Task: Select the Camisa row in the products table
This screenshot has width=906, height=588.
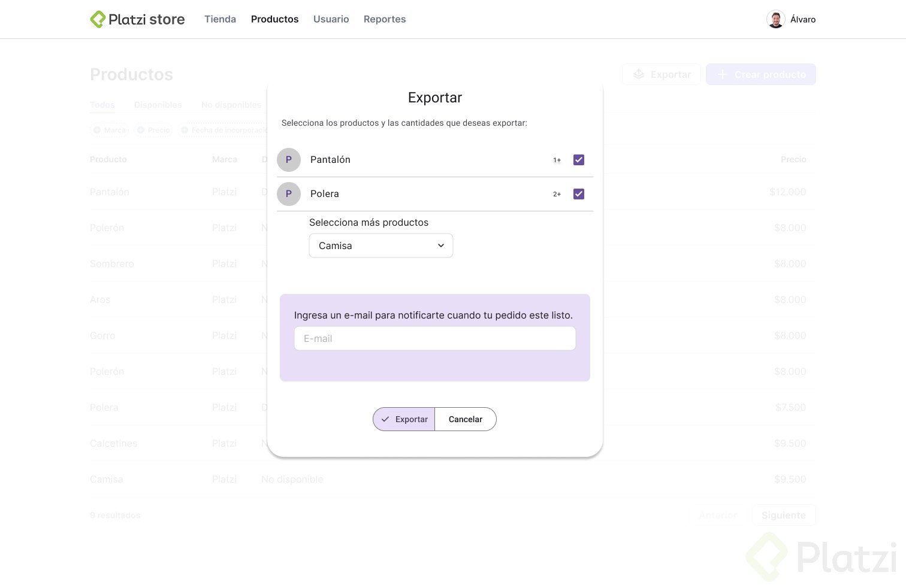Action: pos(452,479)
